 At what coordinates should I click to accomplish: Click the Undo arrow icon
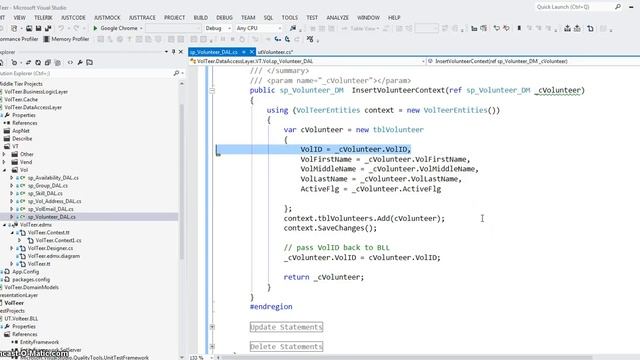point(61,28)
